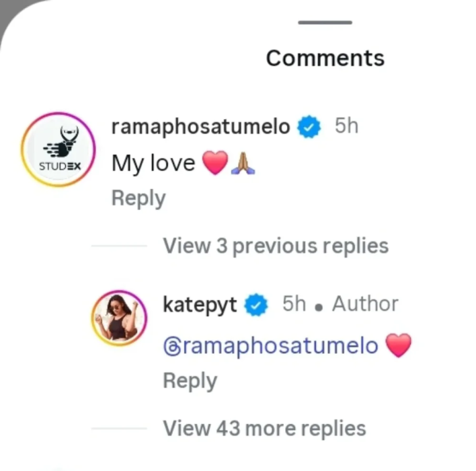Screen dimensions: 476x471
Task: Expand "View 3 previous replies"
Action: pos(275,246)
